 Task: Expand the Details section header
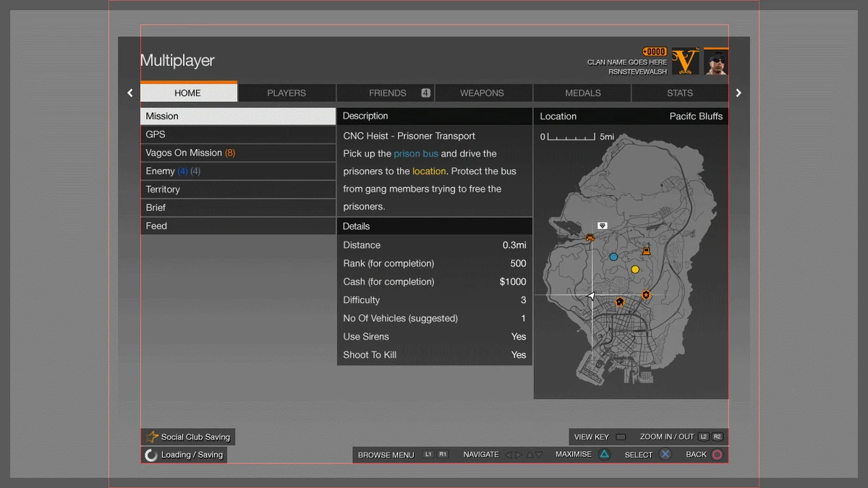pyautogui.click(x=434, y=226)
